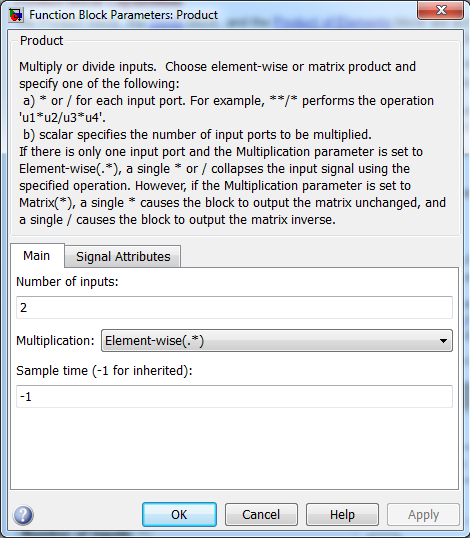Focus the Number of inputs field

234,307
